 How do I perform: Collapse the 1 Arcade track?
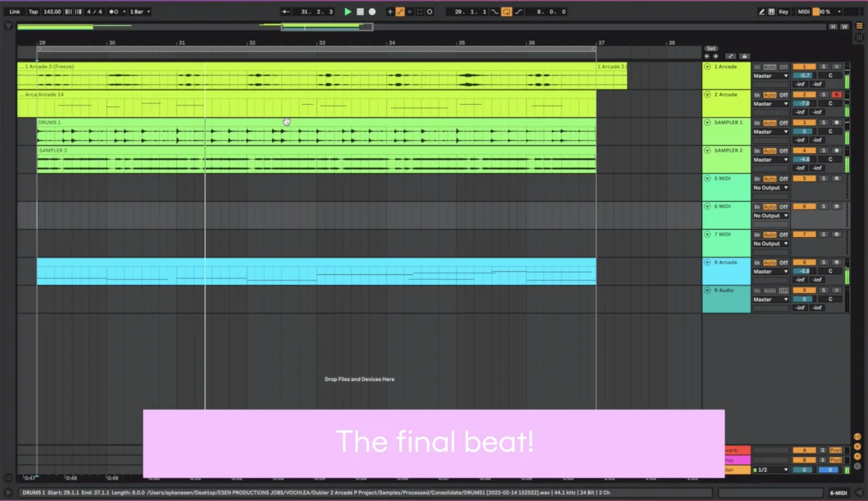[x=707, y=67]
